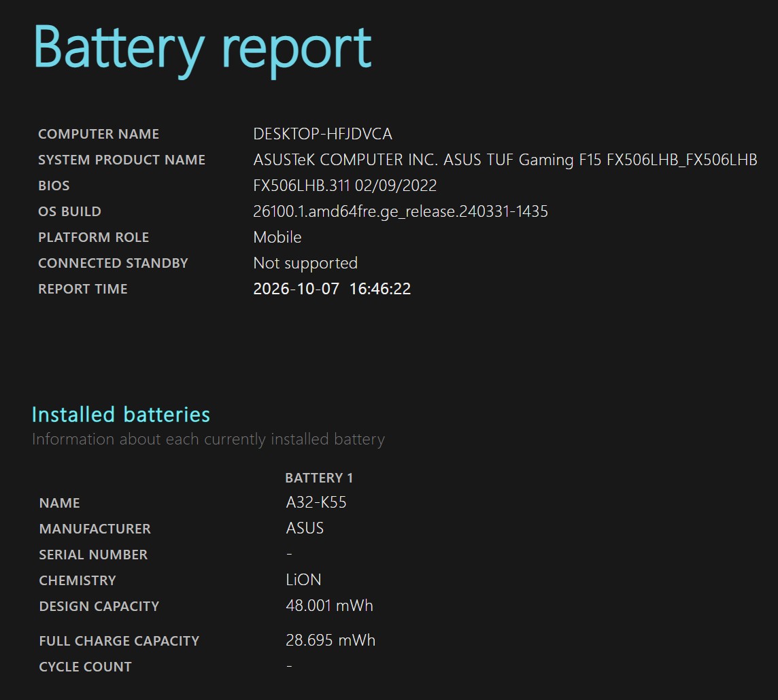Click battery name value A32-K55
This screenshot has height=700, width=778.
(316, 502)
